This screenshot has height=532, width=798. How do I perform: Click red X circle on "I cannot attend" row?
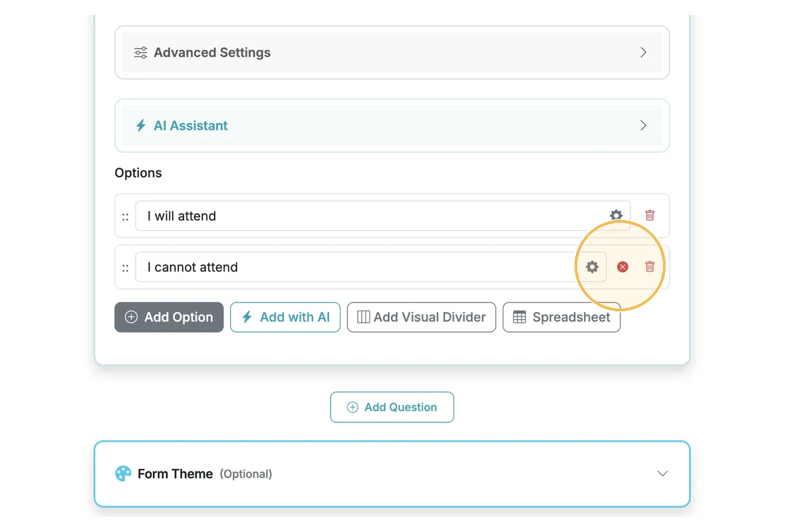click(622, 267)
